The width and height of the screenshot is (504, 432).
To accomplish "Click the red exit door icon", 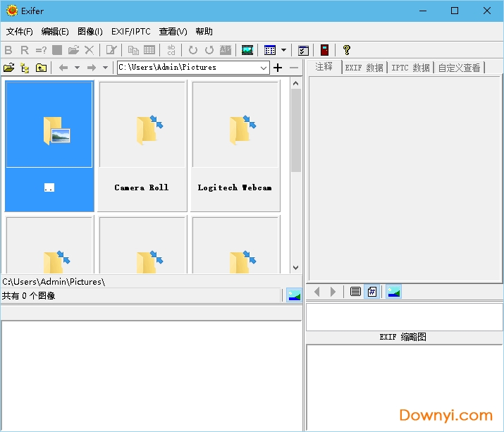I will [324, 50].
